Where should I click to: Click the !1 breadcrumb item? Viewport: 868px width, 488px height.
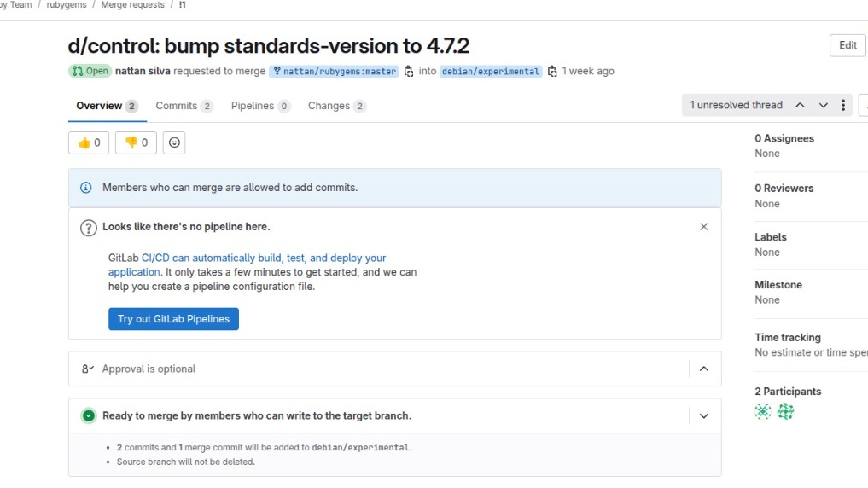(182, 5)
